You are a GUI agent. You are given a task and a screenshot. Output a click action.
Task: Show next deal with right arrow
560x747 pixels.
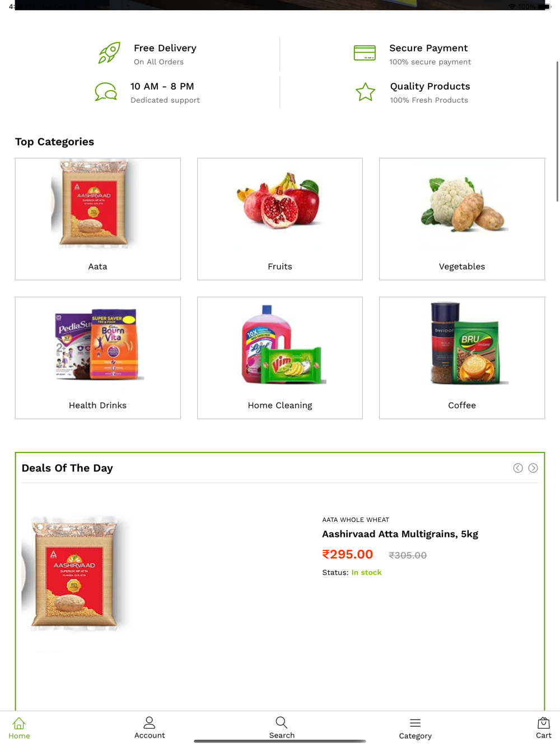533,468
